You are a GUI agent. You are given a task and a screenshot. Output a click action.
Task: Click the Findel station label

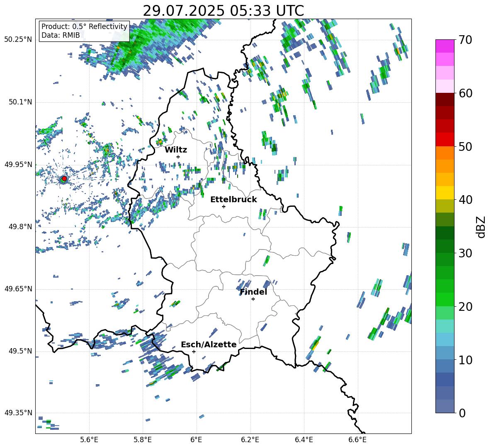pyautogui.click(x=253, y=292)
